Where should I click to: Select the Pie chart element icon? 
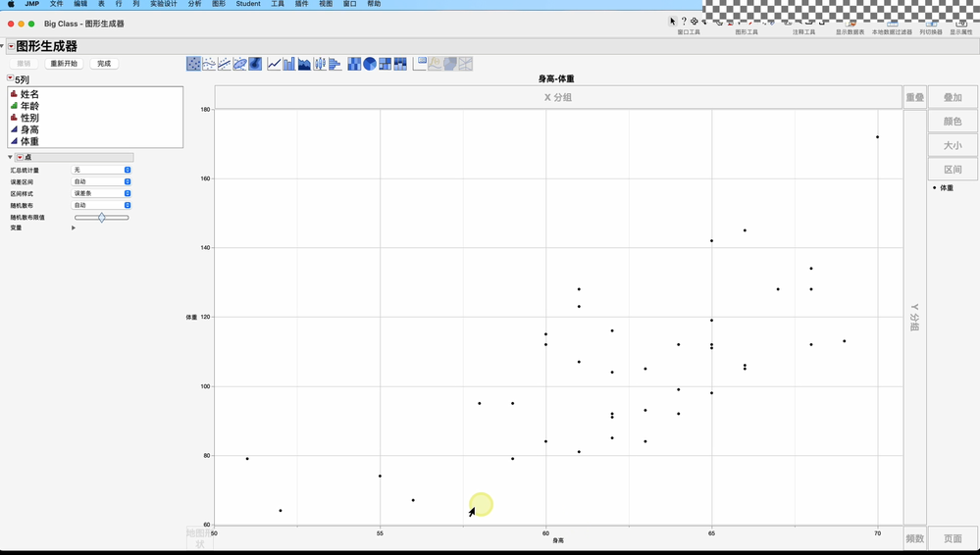coord(370,64)
